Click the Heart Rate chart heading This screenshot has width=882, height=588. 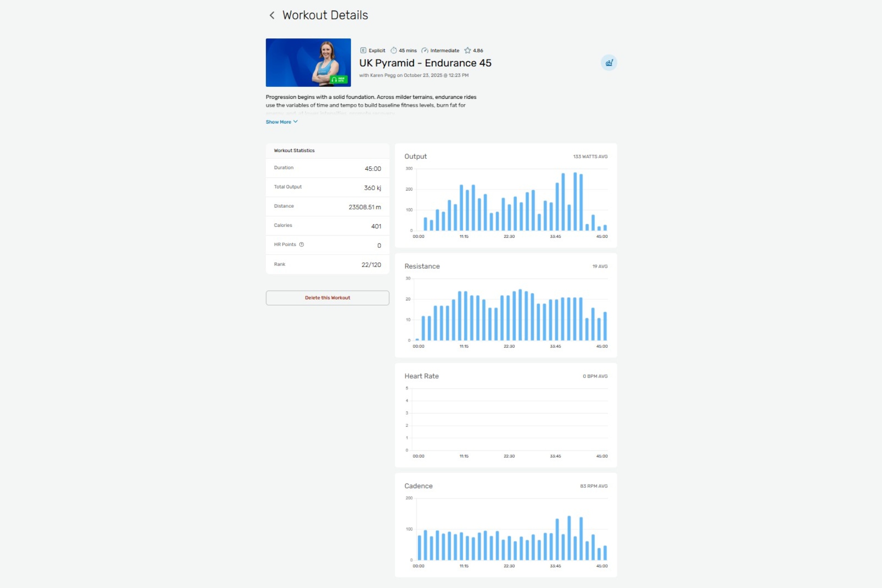click(x=421, y=376)
